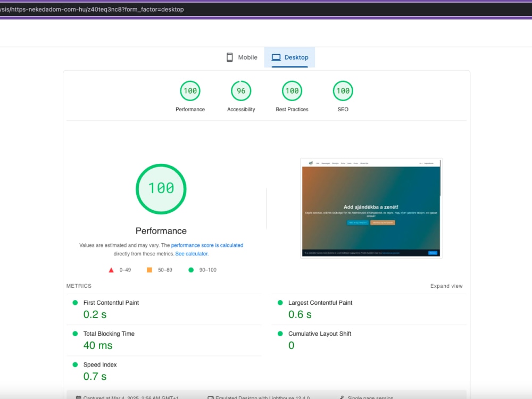Click the Best Practices label

tap(292, 109)
